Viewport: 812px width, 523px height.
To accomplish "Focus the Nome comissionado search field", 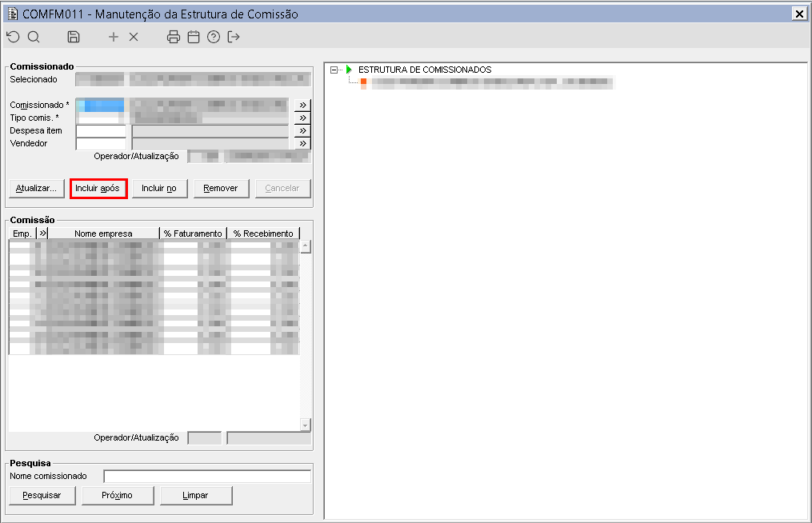I will pos(207,477).
